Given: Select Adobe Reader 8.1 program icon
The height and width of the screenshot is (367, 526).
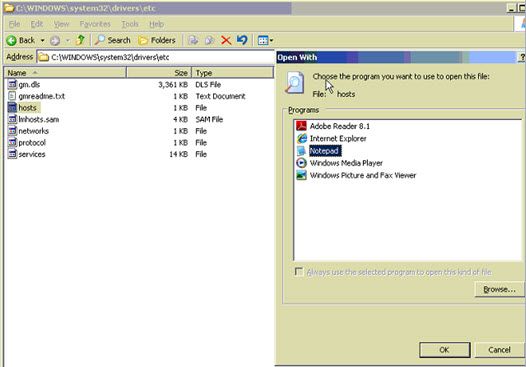Looking at the screenshot, I should click(x=301, y=126).
